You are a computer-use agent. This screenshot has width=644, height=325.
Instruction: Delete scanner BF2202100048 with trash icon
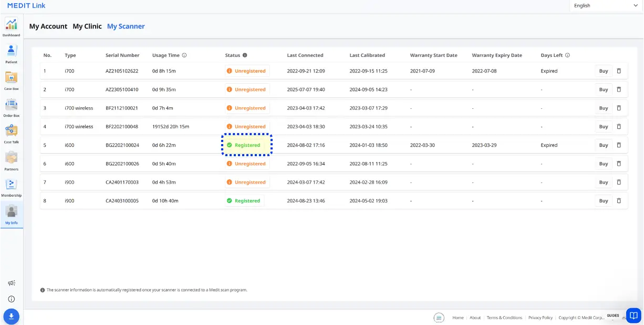click(x=619, y=126)
